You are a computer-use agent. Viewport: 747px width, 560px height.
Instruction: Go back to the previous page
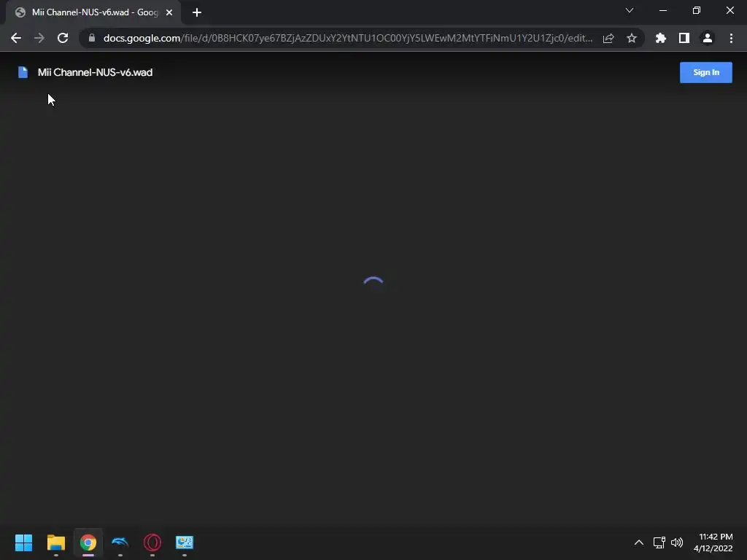coord(16,38)
